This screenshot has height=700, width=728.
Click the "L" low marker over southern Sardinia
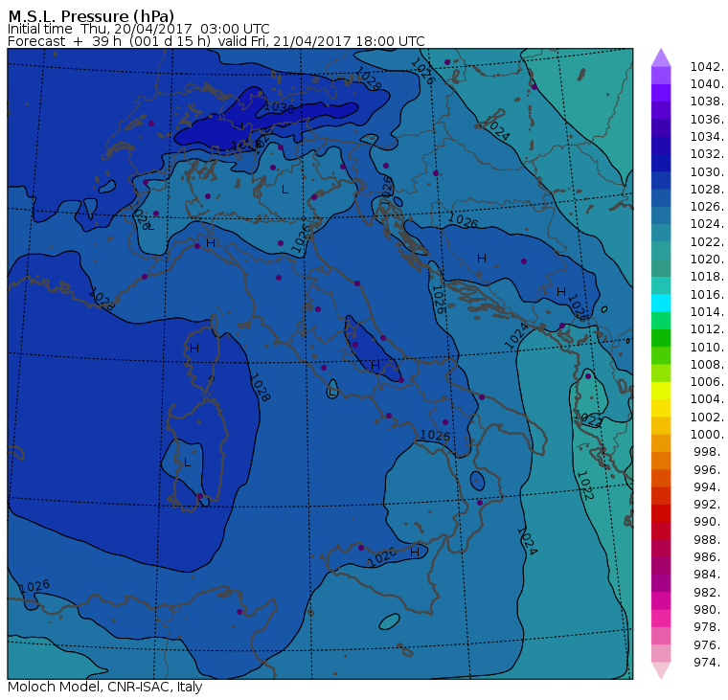coord(187,463)
